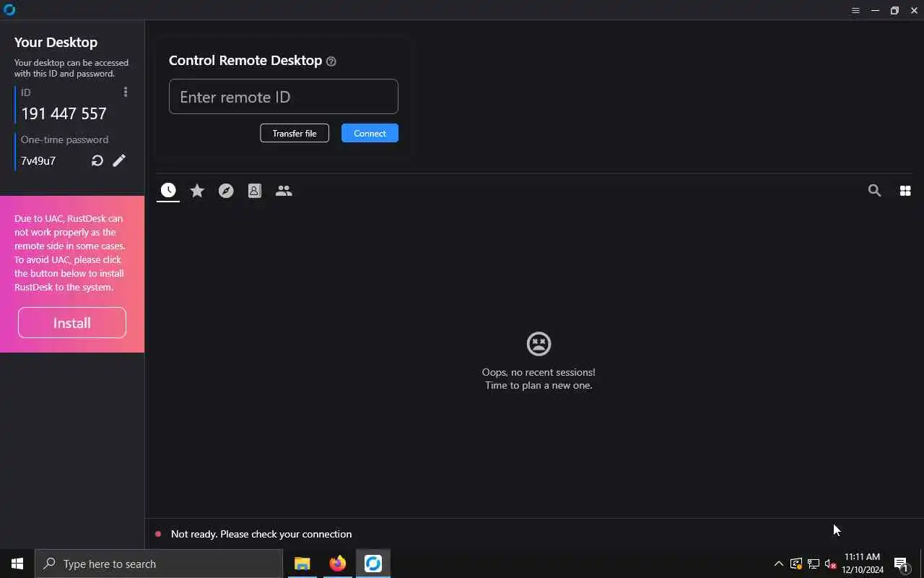Restore down the RustDesk window
The height and width of the screenshot is (578, 924).
coord(894,10)
